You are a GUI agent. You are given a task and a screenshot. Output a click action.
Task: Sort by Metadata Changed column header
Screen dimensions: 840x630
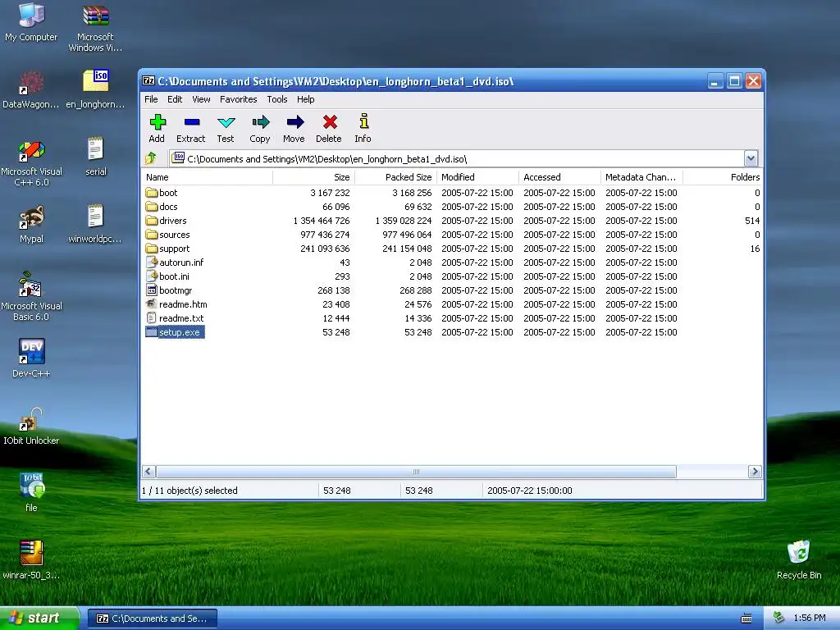[641, 177]
